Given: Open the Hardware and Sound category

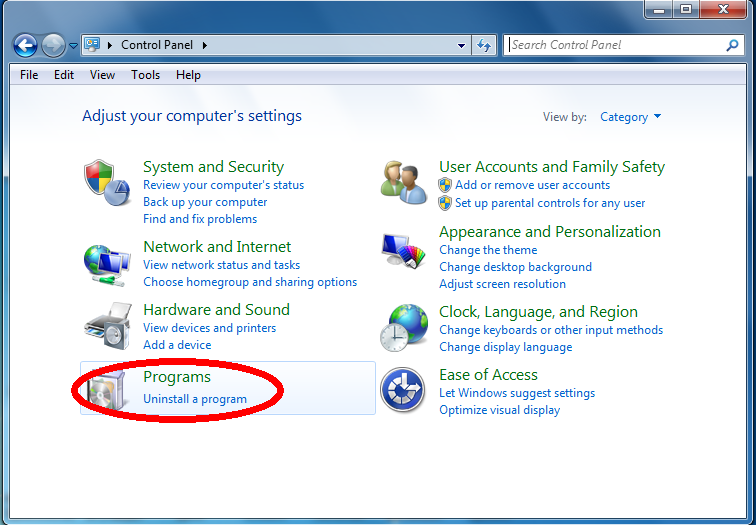Looking at the screenshot, I should 216,310.
